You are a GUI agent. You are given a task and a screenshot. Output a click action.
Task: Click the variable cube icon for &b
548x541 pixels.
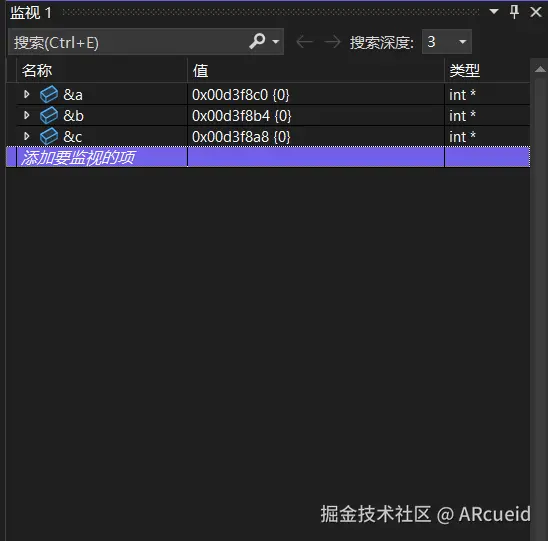tap(49, 115)
